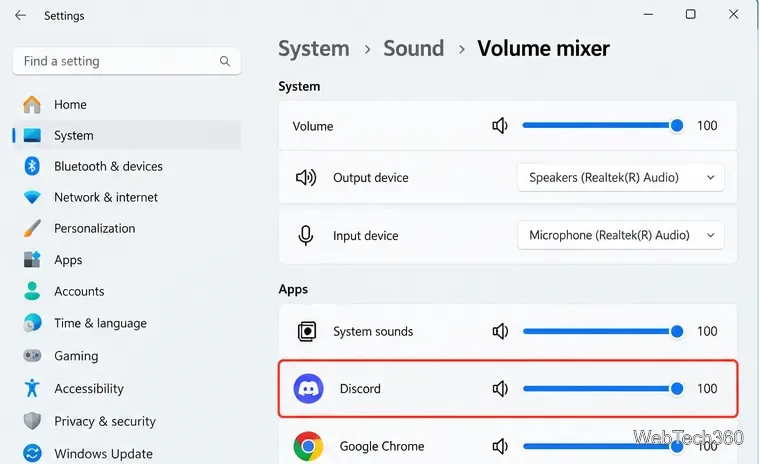Image resolution: width=760 pixels, height=464 pixels.
Task: Click the Google Chrome app icon
Action: (x=308, y=446)
